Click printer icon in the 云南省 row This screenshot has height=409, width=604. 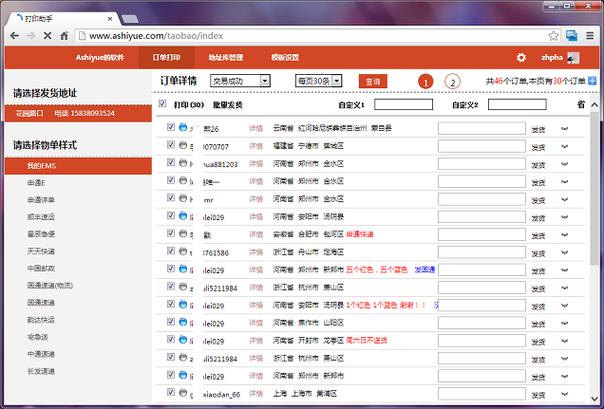[x=183, y=127]
